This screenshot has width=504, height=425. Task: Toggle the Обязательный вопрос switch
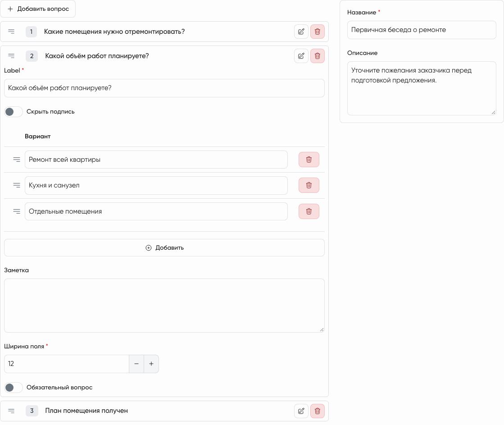[x=14, y=387]
